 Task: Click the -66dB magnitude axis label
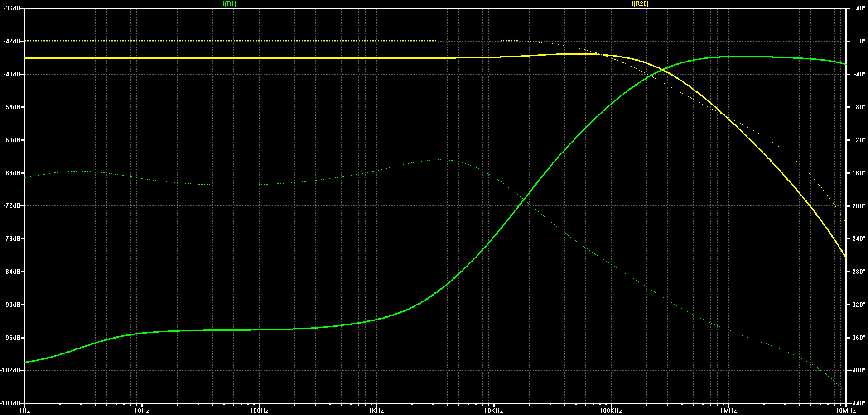(12, 173)
